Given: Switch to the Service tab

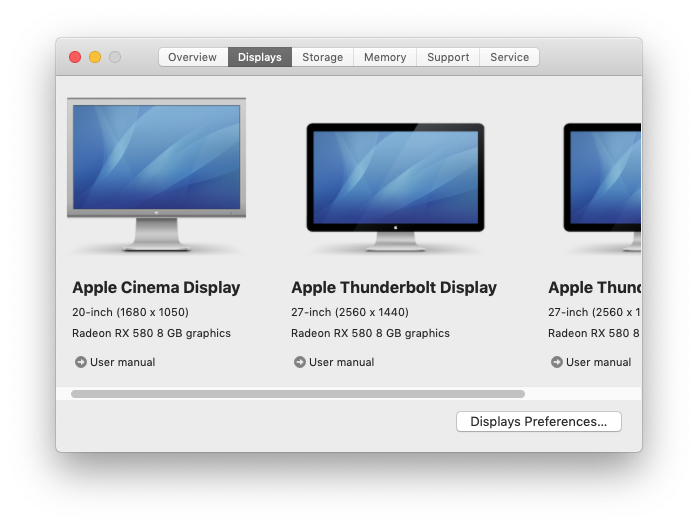Looking at the screenshot, I should tap(510, 57).
